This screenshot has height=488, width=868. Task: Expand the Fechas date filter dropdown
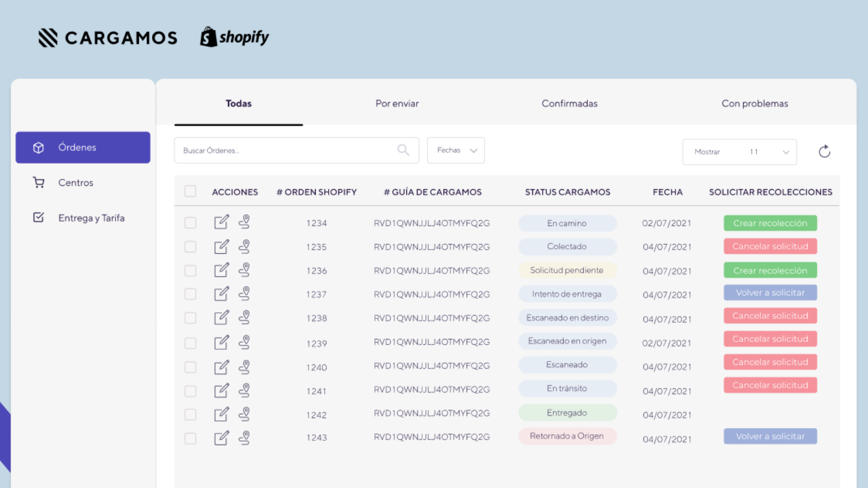pyautogui.click(x=456, y=150)
